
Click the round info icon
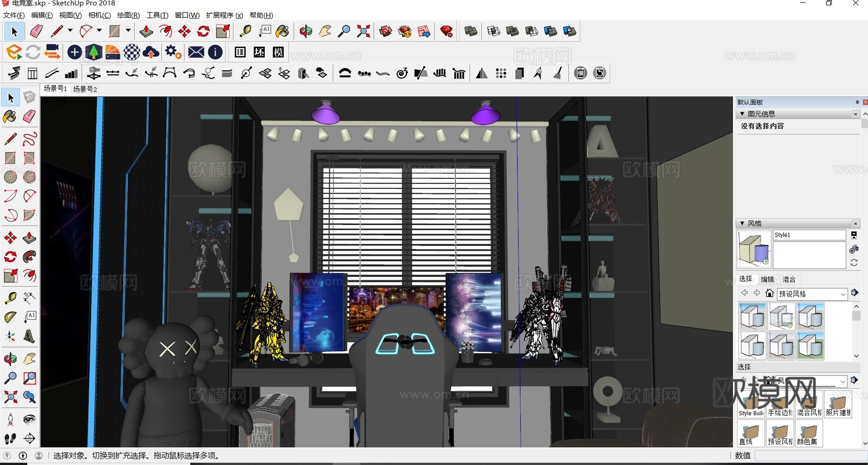point(215,52)
